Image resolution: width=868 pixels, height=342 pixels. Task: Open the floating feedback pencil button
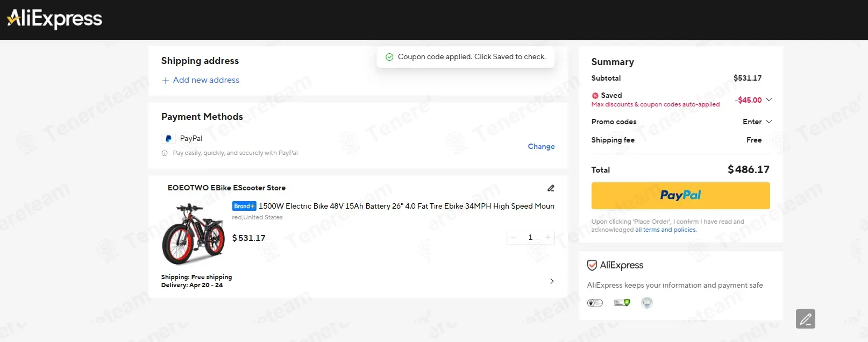pos(806,319)
